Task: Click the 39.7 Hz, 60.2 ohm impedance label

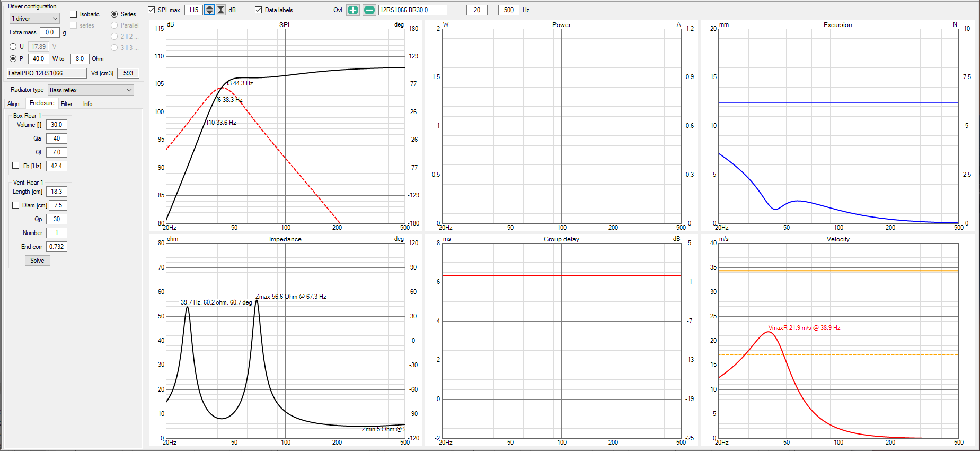Action: (216, 302)
